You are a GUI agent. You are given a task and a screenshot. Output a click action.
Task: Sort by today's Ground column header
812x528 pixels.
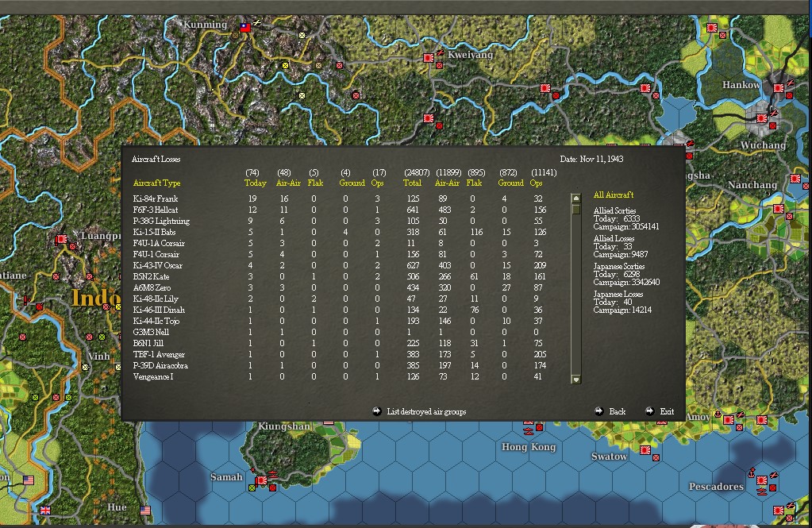point(352,183)
